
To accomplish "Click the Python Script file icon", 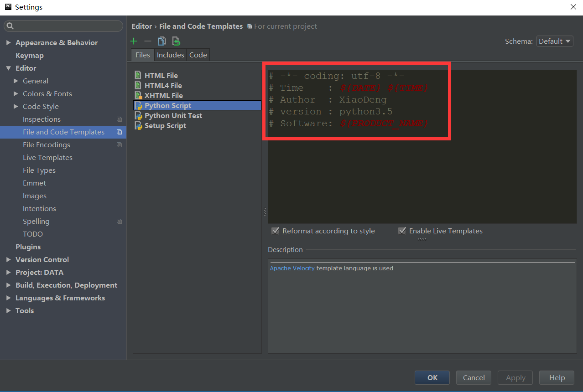I will [139, 105].
